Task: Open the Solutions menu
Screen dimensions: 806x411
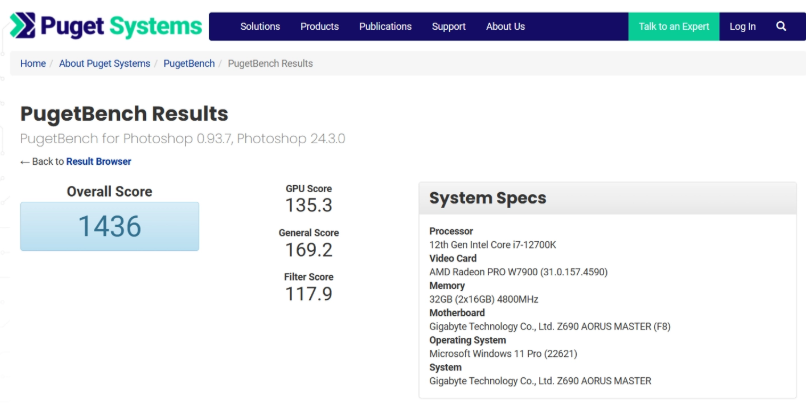Action: [x=260, y=27]
